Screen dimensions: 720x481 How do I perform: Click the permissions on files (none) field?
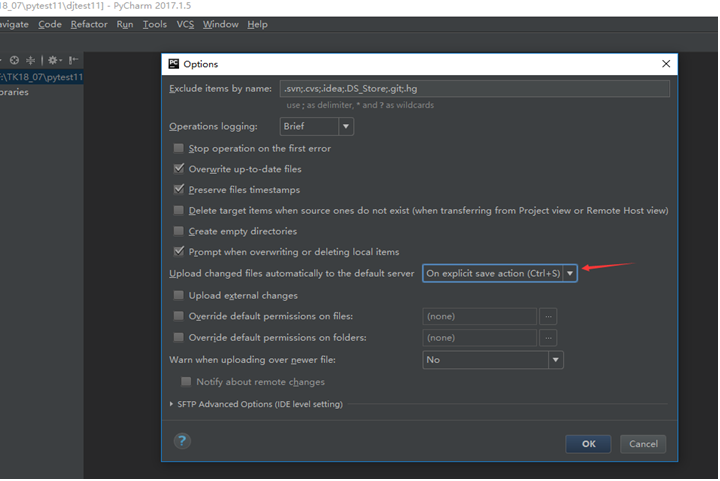tap(479, 316)
